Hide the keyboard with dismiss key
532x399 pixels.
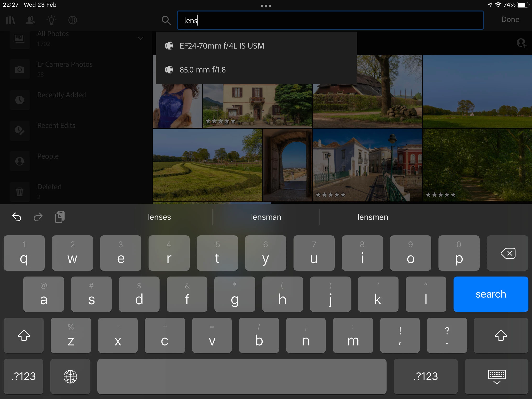(x=497, y=376)
